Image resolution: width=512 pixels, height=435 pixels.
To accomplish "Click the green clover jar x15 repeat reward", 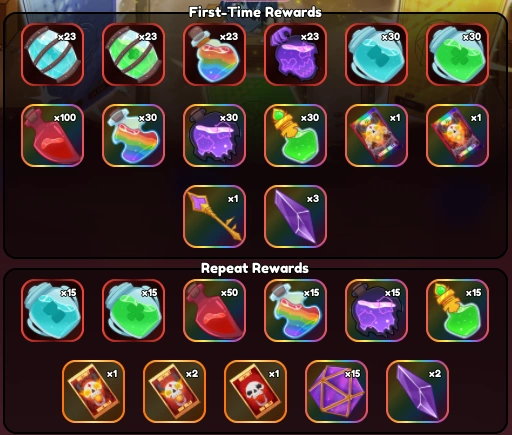I will [133, 310].
